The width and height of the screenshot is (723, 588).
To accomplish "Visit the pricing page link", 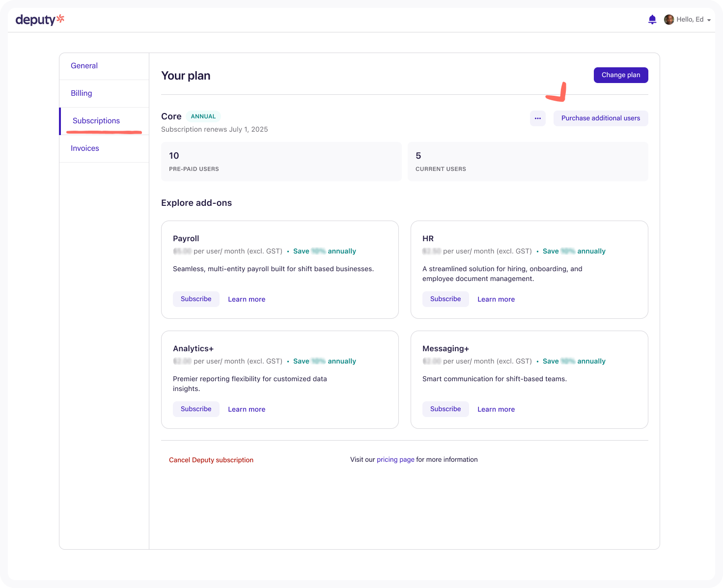I will point(395,460).
